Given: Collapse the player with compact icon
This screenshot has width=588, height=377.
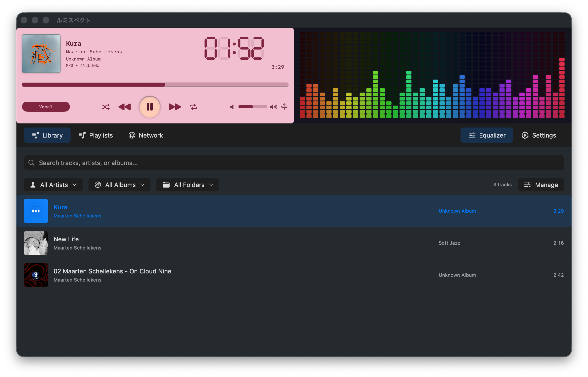Looking at the screenshot, I should (284, 107).
